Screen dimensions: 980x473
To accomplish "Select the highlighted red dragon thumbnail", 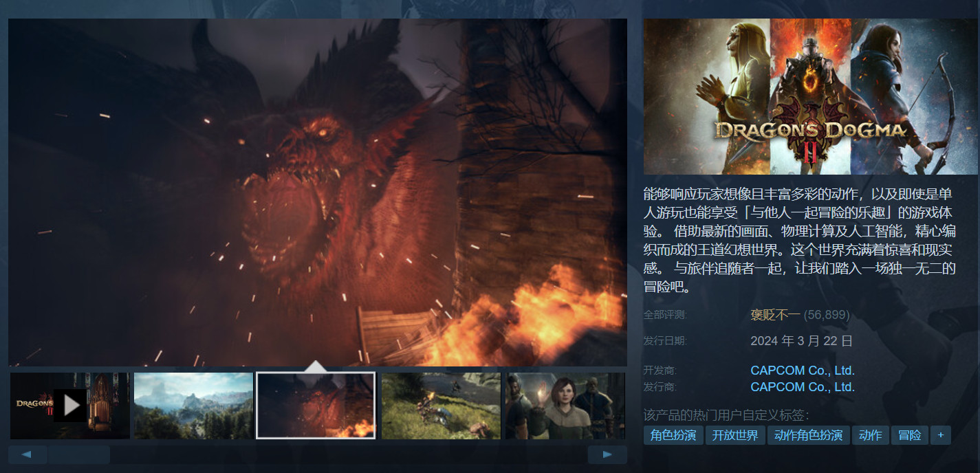I will coord(316,406).
